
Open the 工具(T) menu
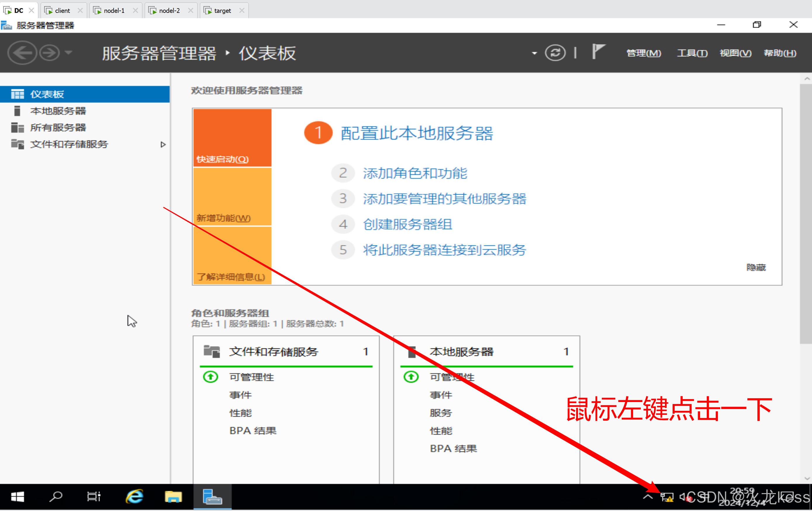point(692,53)
